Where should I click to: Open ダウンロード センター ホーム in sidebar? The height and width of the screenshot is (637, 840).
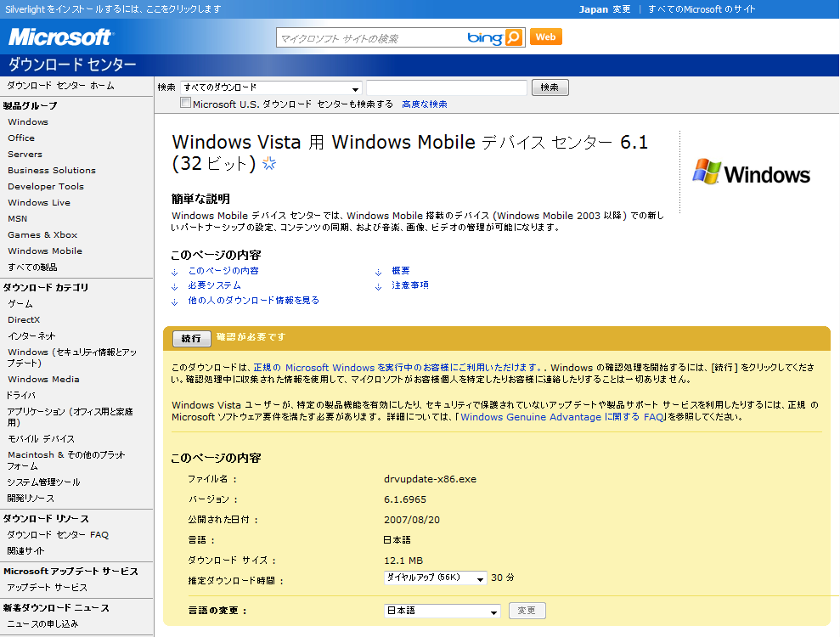pos(60,86)
